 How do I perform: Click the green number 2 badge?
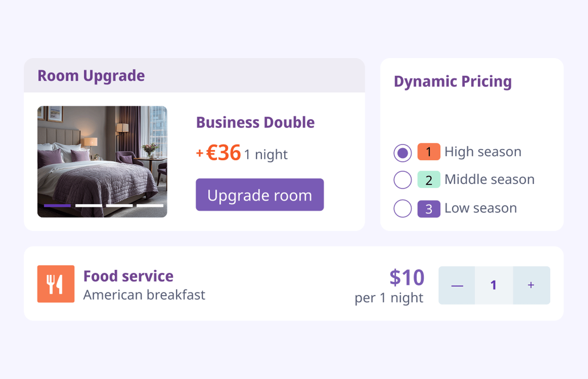tap(429, 180)
